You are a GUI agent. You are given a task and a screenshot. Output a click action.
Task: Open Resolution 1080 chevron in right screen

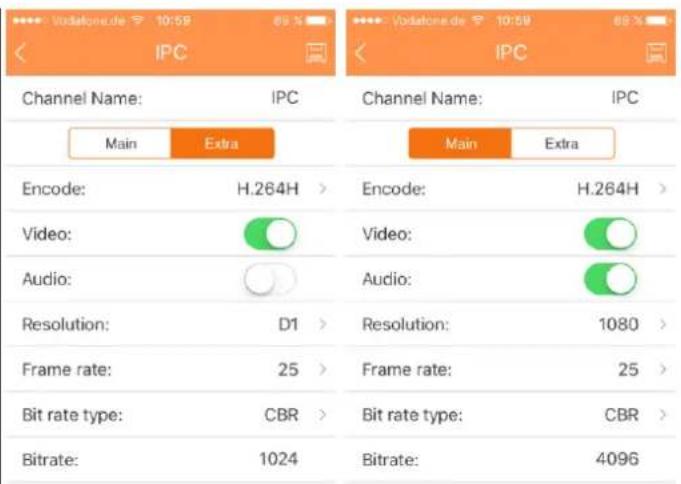tap(663, 324)
